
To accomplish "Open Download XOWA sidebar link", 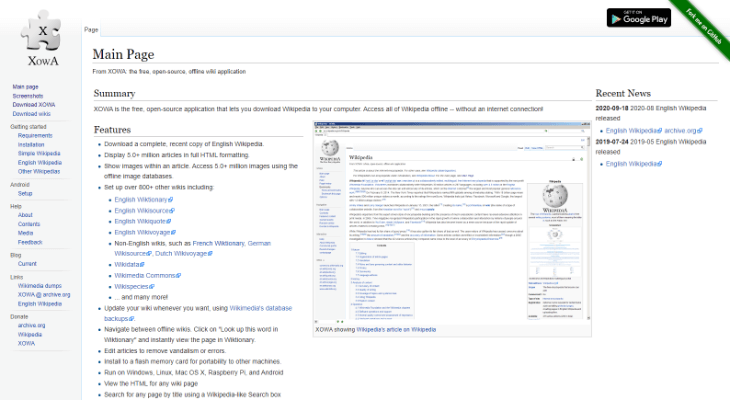I will click(34, 105).
